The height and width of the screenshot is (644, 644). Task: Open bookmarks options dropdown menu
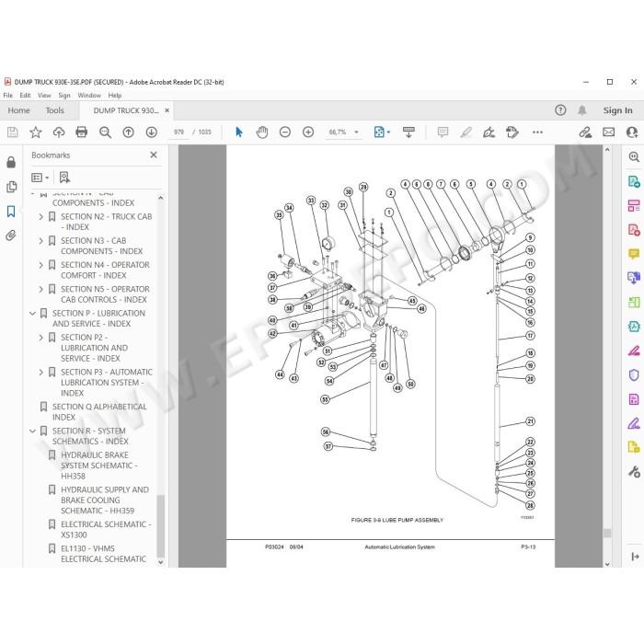pyautogui.click(x=40, y=178)
